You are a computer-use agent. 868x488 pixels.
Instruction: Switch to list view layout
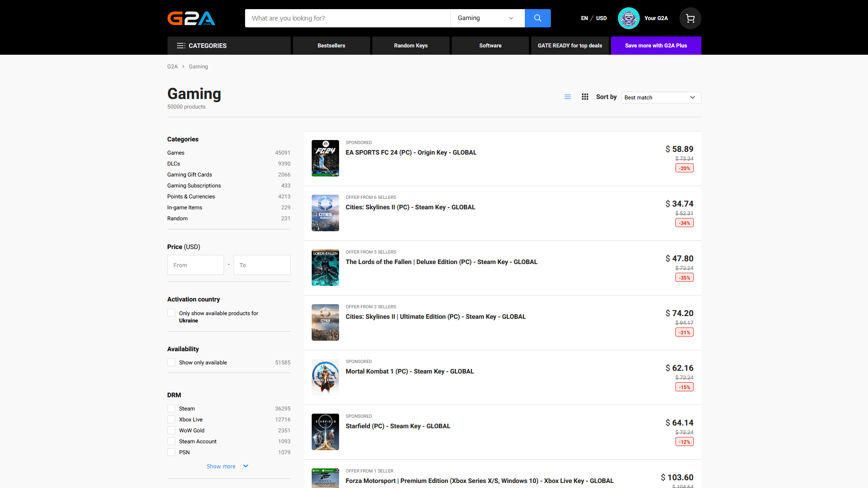[x=567, y=97]
